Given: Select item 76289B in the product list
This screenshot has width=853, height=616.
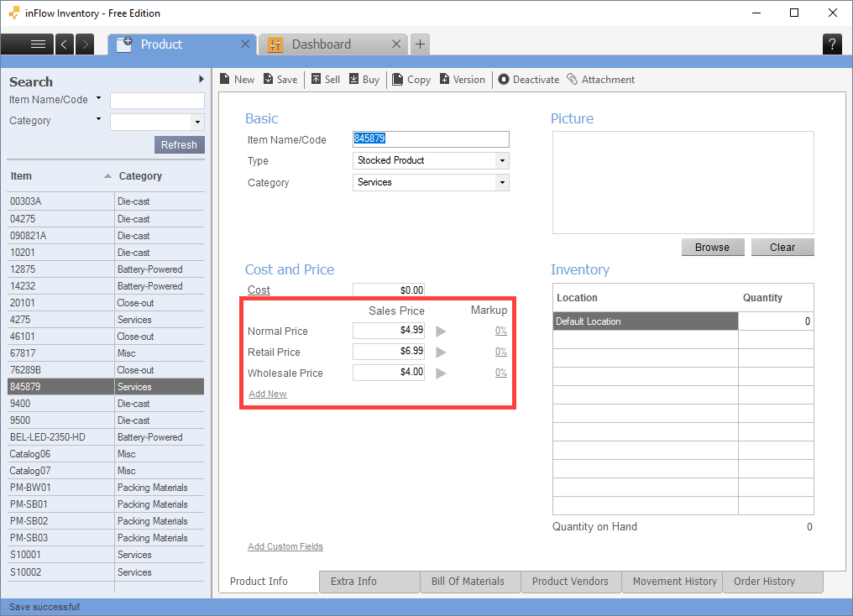Looking at the screenshot, I should pyautogui.click(x=106, y=370).
